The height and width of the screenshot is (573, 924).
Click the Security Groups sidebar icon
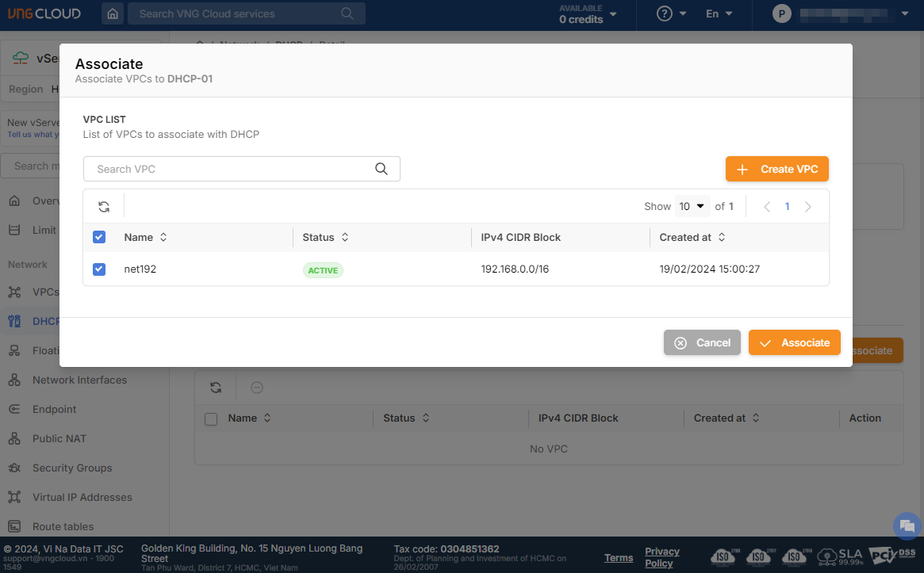pos(14,468)
